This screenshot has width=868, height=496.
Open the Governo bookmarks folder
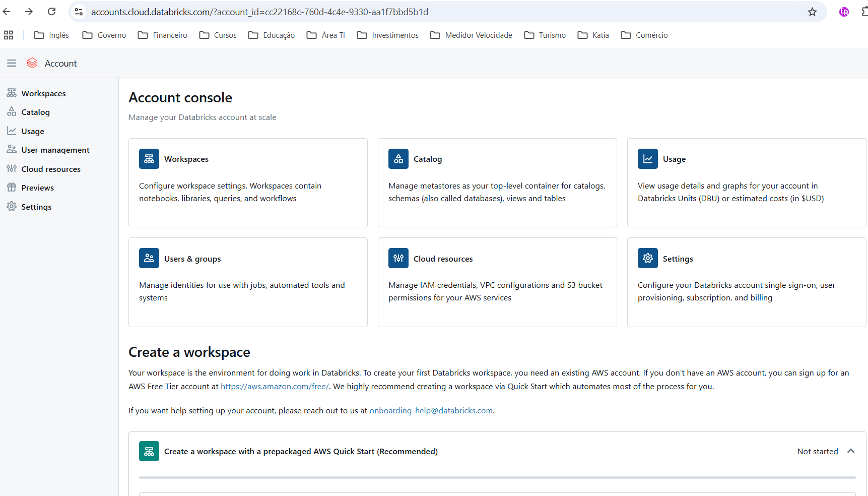pyautogui.click(x=104, y=35)
